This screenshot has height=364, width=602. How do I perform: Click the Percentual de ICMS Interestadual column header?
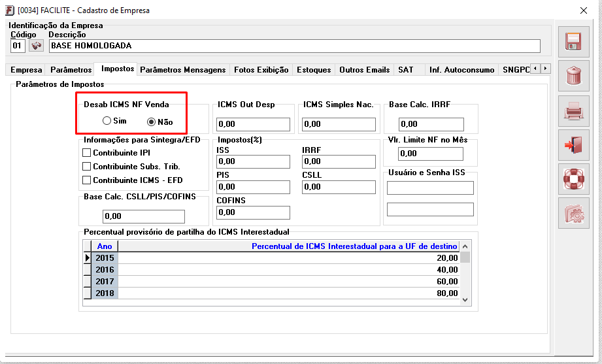tap(289, 246)
